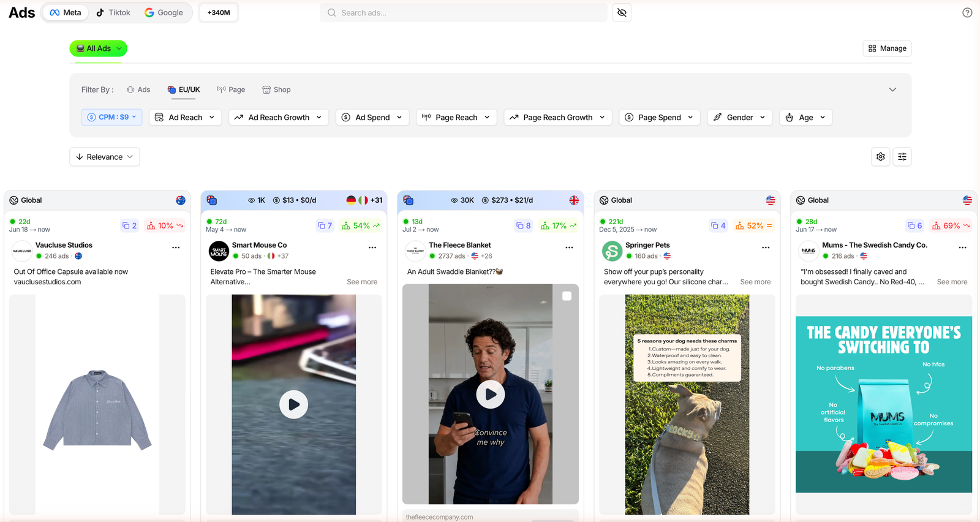Switch platform to Tiktok
The height and width of the screenshot is (522, 980).
pos(113,13)
